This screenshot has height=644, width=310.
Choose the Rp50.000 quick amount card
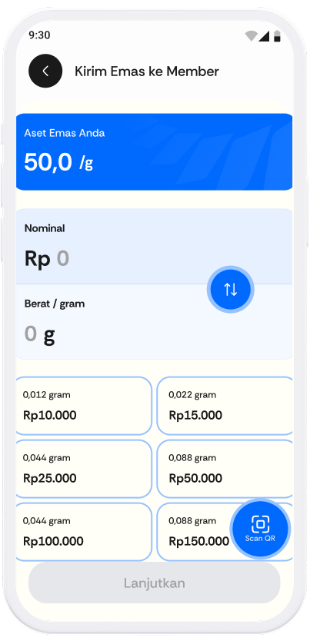225,469
